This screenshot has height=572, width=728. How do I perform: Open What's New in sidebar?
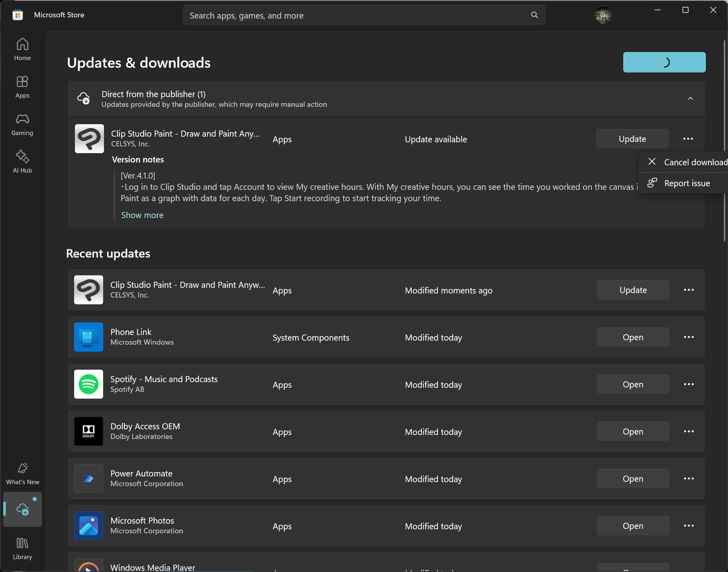point(23,473)
